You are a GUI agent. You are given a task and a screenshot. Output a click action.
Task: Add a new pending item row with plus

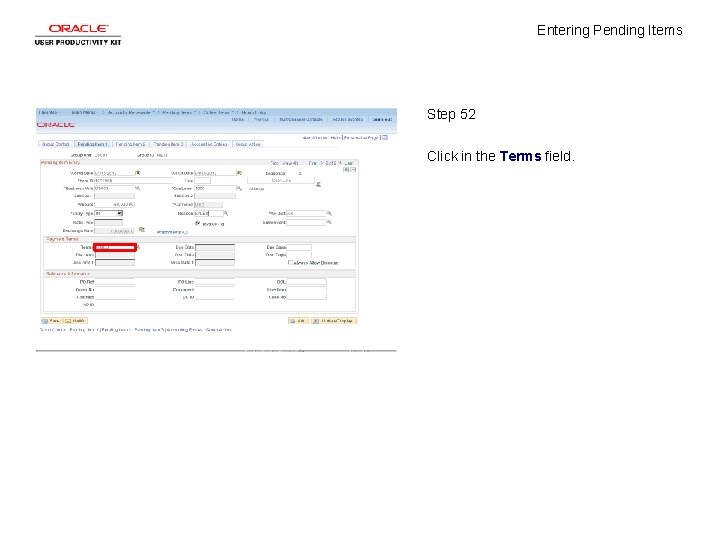tap(346, 169)
